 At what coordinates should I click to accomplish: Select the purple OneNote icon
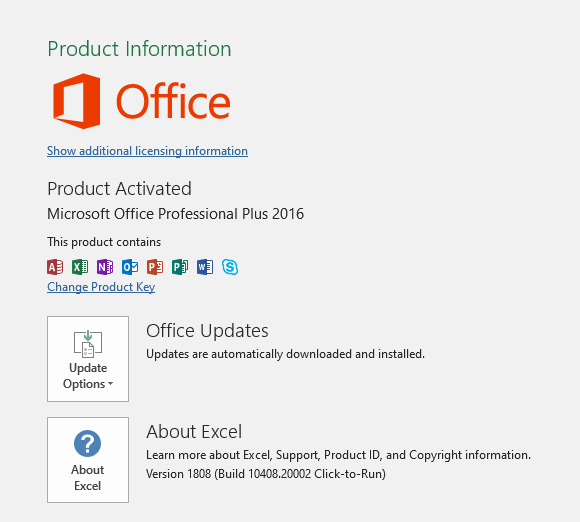coord(105,267)
